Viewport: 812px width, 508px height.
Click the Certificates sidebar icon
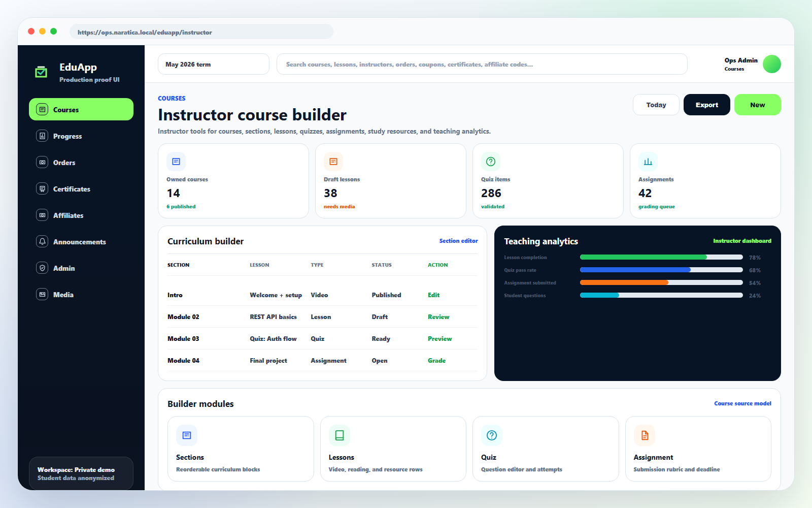pyautogui.click(x=43, y=189)
